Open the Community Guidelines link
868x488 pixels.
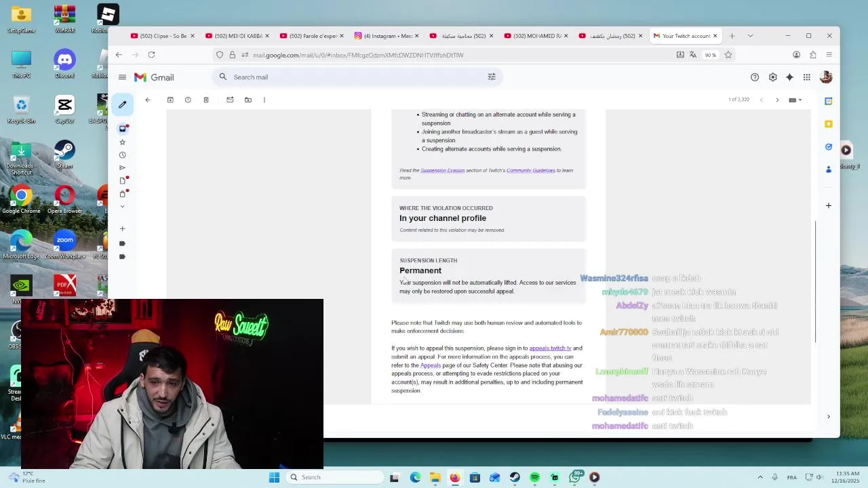tap(531, 170)
